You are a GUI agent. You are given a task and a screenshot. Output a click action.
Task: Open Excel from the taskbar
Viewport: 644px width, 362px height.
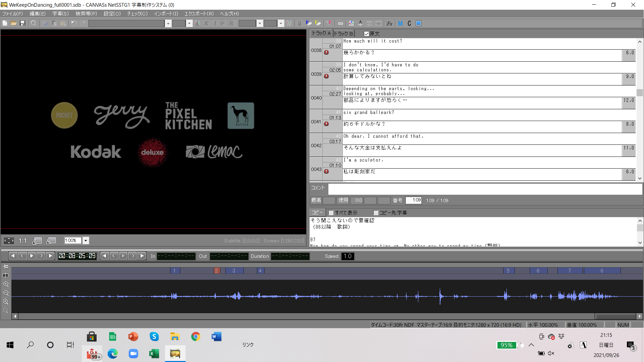click(x=154, y=354)
